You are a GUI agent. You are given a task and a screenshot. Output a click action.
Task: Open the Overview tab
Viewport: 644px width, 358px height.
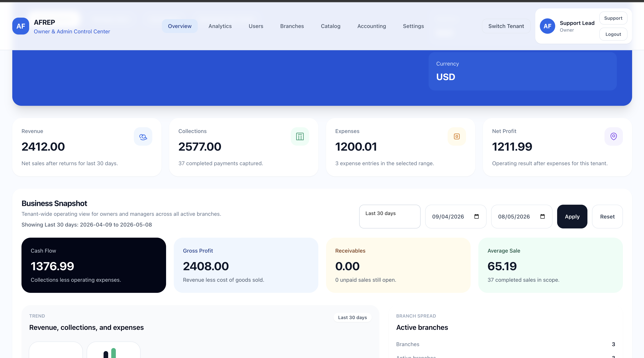click(180, 26)
